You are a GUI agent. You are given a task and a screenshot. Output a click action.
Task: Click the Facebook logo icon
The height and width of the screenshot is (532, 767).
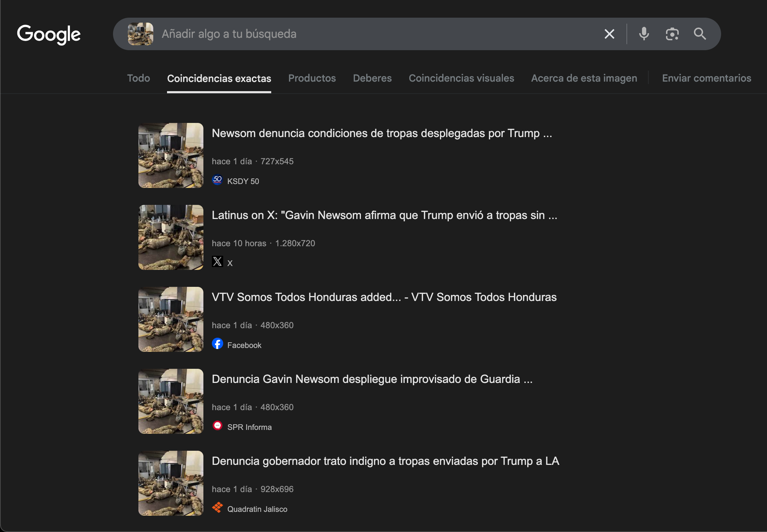pos(218,344)
